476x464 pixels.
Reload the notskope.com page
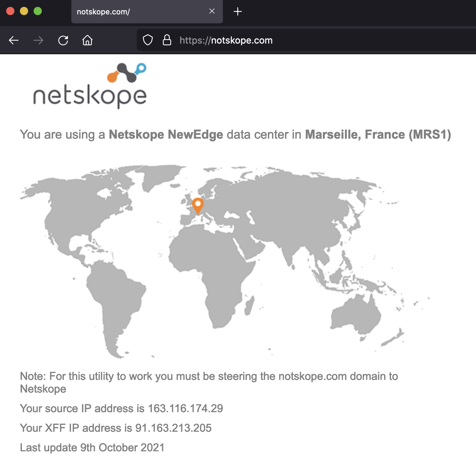point(63,40)
